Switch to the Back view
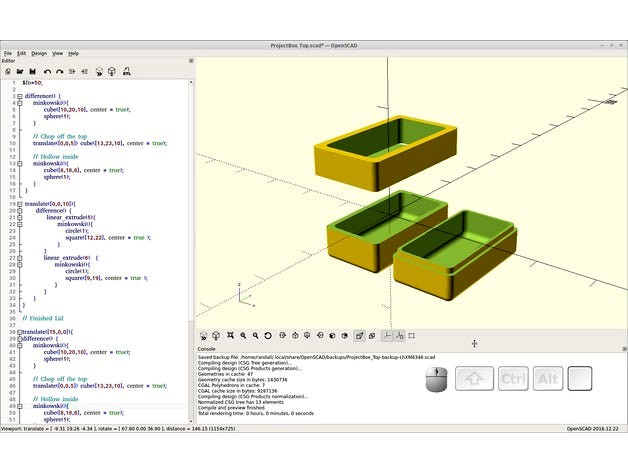Viewport: 628px width, 472px height. [x=344, y=336]
